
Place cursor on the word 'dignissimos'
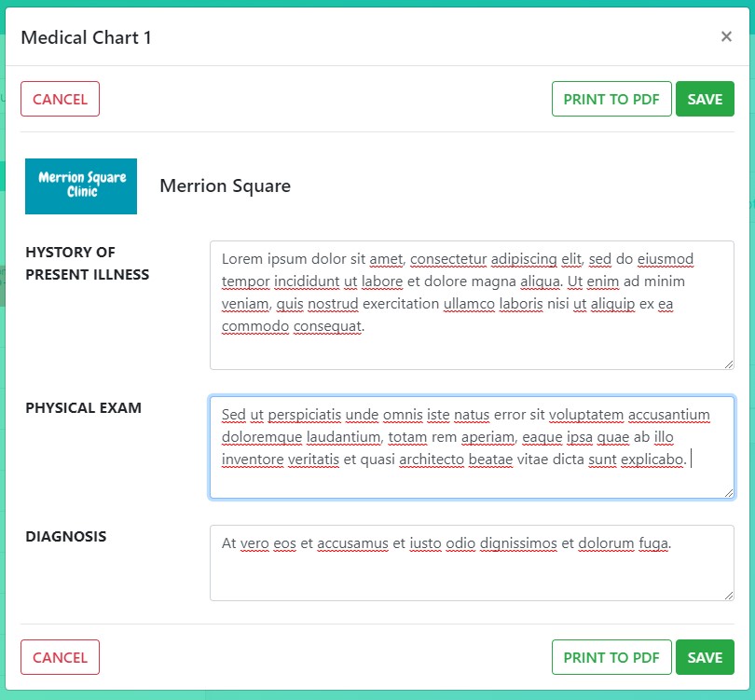(x=518, y=543)
